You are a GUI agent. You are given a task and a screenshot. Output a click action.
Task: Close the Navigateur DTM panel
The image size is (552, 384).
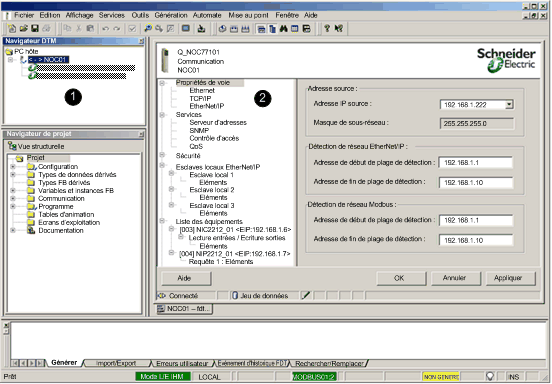pyautogui.click(x=141, y=41)
